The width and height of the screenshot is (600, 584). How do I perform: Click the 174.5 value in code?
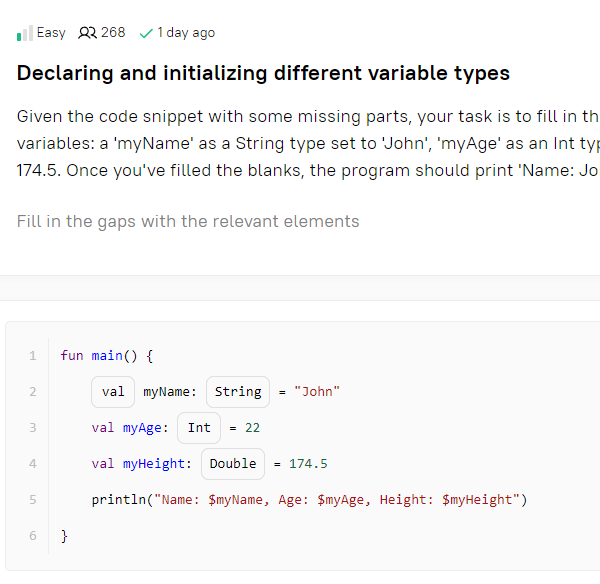coord(308,463)
